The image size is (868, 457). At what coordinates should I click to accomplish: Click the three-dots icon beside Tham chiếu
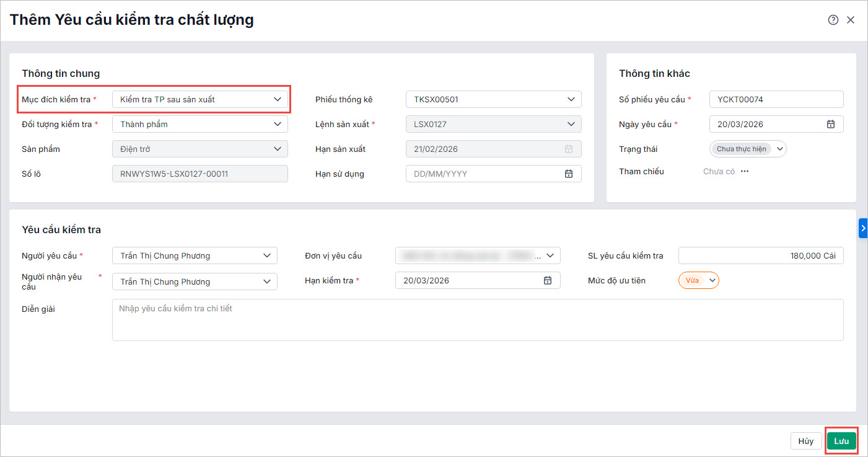(x=745, y=172)
